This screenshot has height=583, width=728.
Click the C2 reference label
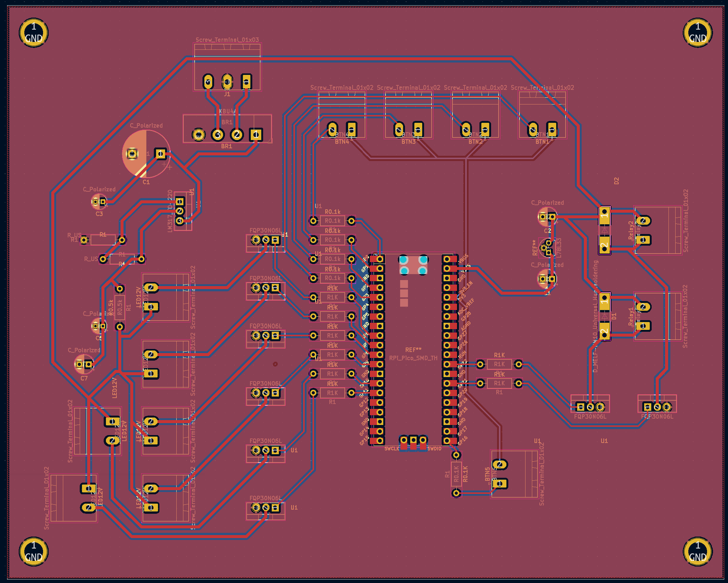click(547, 231)
